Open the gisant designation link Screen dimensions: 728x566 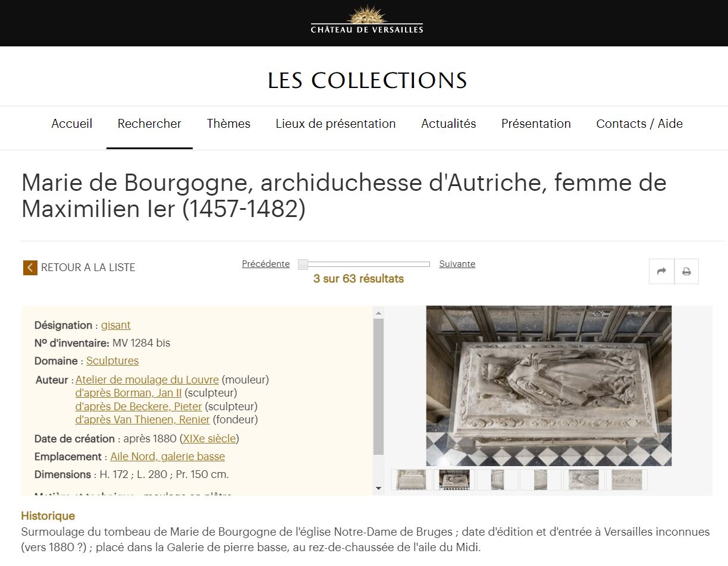(115, 325)
